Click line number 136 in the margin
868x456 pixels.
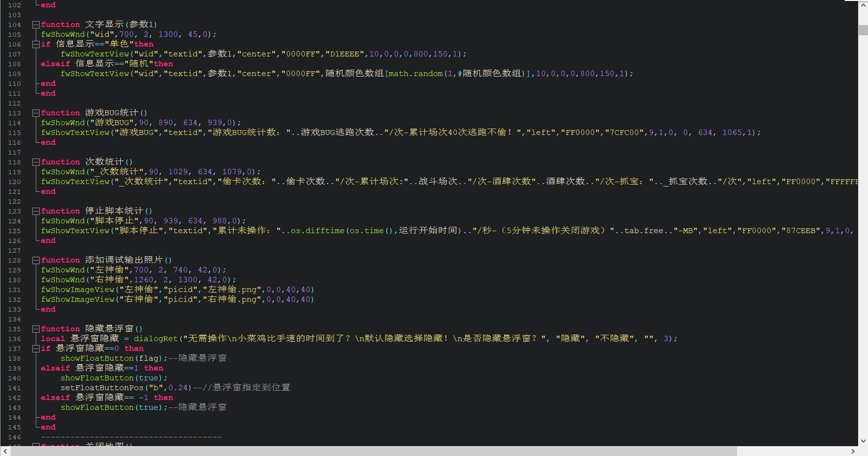tap(14, 339)
